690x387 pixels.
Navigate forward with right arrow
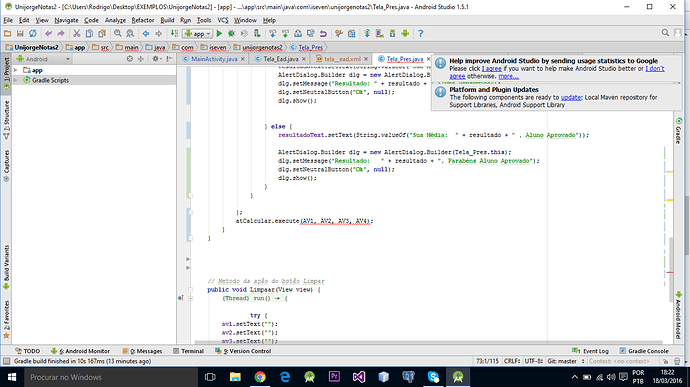click(x=158, y=33)
